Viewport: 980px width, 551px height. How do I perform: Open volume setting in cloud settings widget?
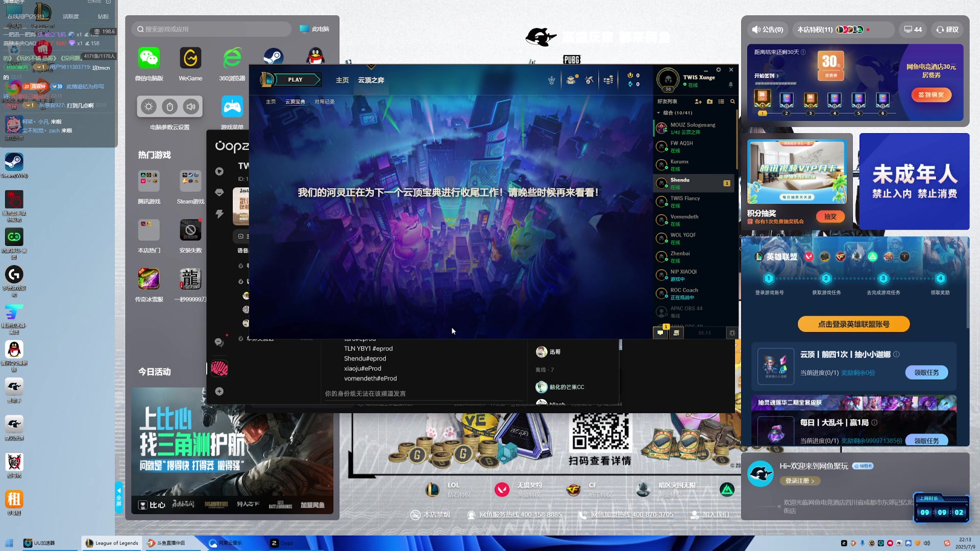point(191,107)
